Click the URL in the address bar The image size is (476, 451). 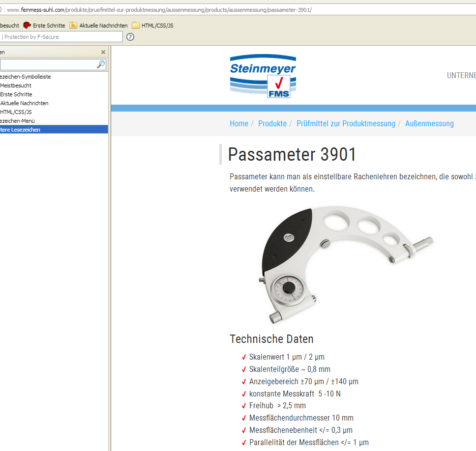pyautogui.click(x=159, y=10)
